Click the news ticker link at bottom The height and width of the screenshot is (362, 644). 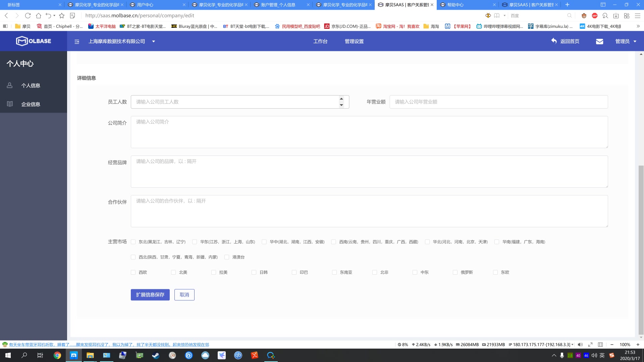click(x=109, y=345)
